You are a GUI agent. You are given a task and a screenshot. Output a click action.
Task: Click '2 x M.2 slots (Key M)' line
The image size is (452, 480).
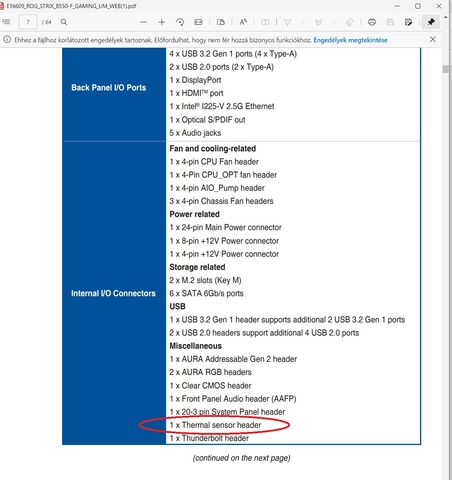[x=205, y=280]
